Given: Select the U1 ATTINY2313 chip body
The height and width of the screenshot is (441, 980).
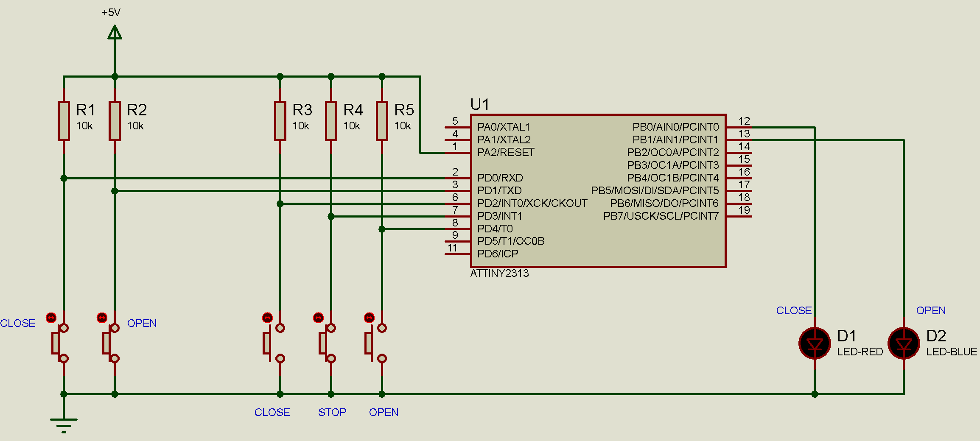Looking at the screenshot, I should tap(598, 191).
